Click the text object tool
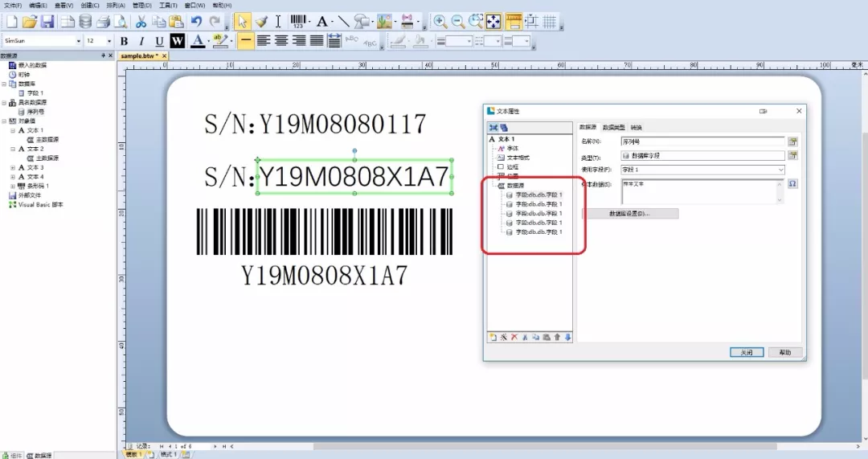868x459 pixels. (x=322, y=22)
